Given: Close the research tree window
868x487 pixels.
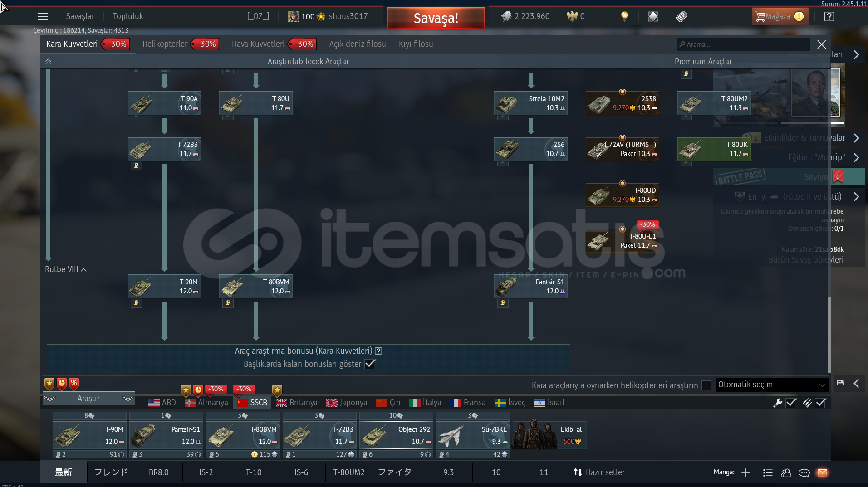Looking at the screenshot, I should pos(822,44).
